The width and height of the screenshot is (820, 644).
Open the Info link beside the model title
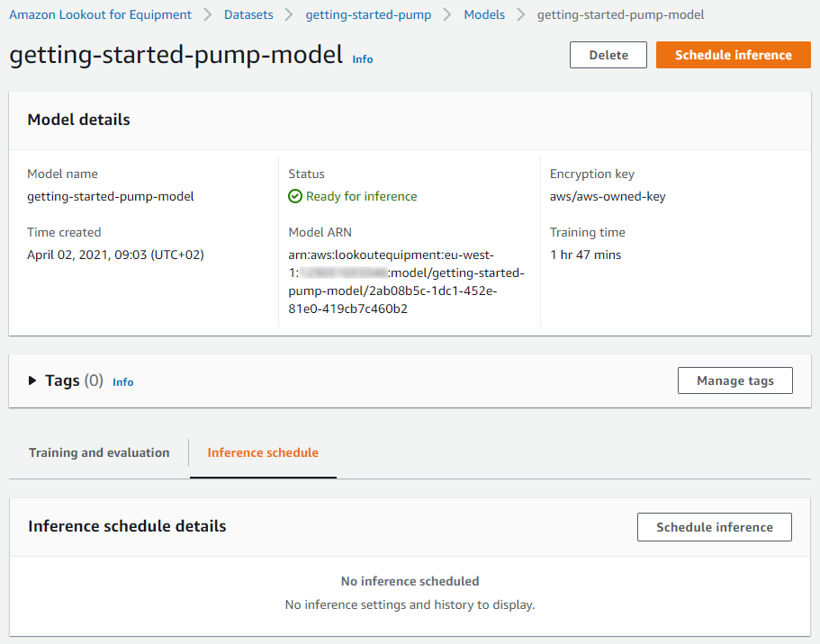363,59
